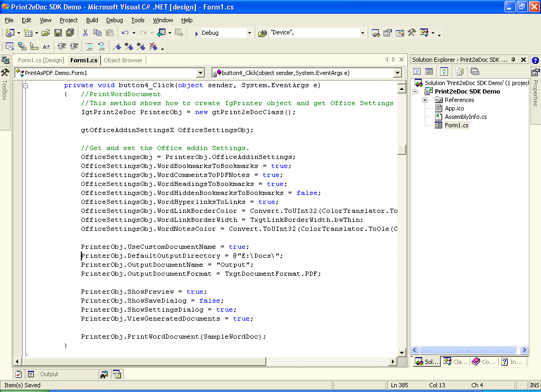Go to previous bookmark icon

tap(141, 46)
